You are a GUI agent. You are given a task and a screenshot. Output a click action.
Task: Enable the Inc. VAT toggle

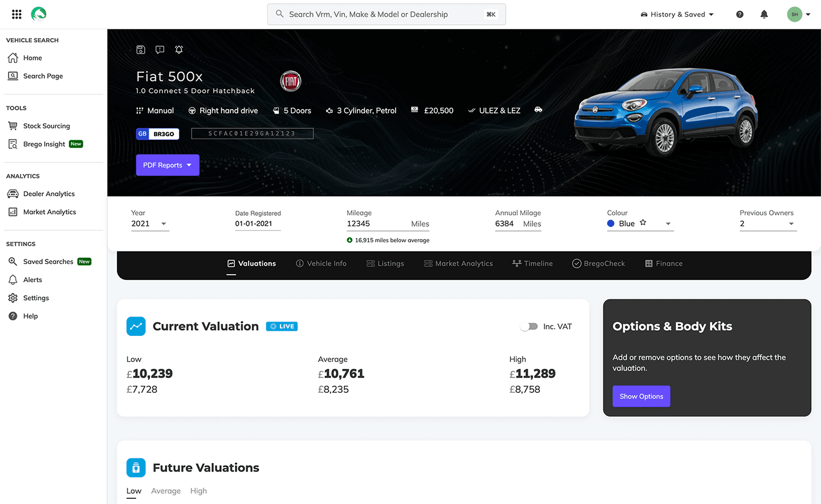[529, 326]
